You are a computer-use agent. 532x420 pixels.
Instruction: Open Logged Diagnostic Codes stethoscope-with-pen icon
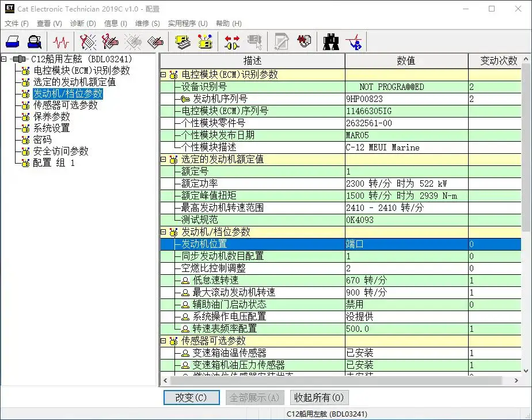111,41
